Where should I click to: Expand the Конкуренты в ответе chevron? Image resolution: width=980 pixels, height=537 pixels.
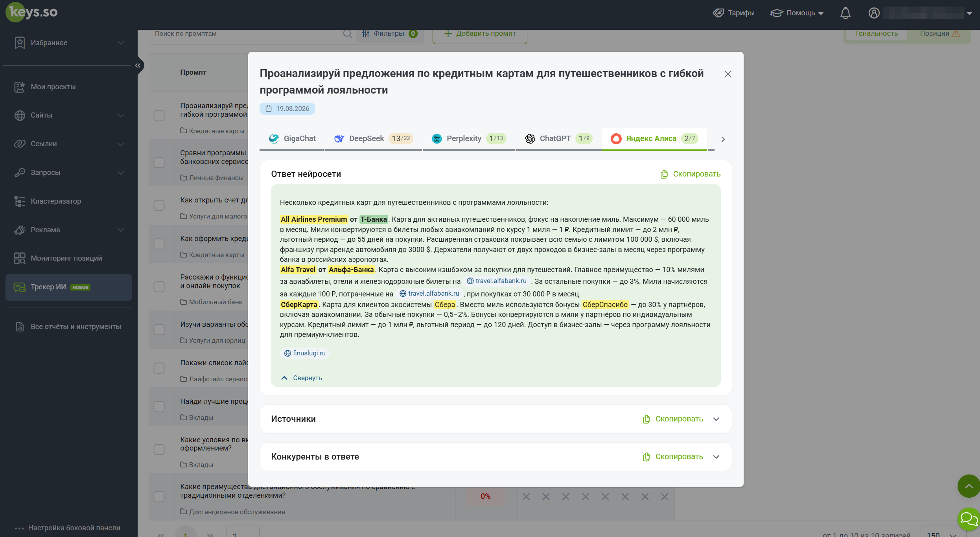(x=716, y=457)
